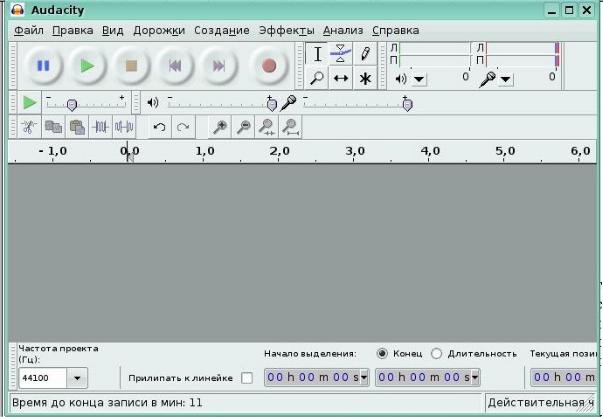
Task: Start recording with the red Record button
Action: tap(269, 66)
